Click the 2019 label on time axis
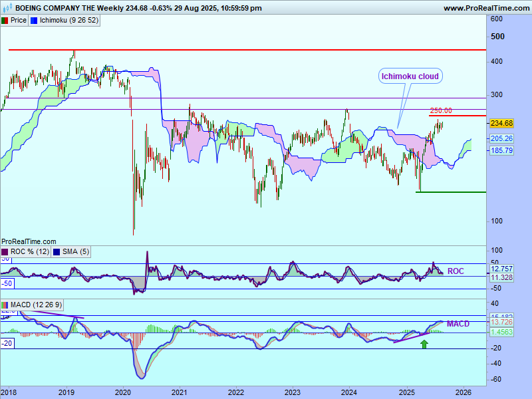Screen dimensions: 532x399 [x=66, y=392]
